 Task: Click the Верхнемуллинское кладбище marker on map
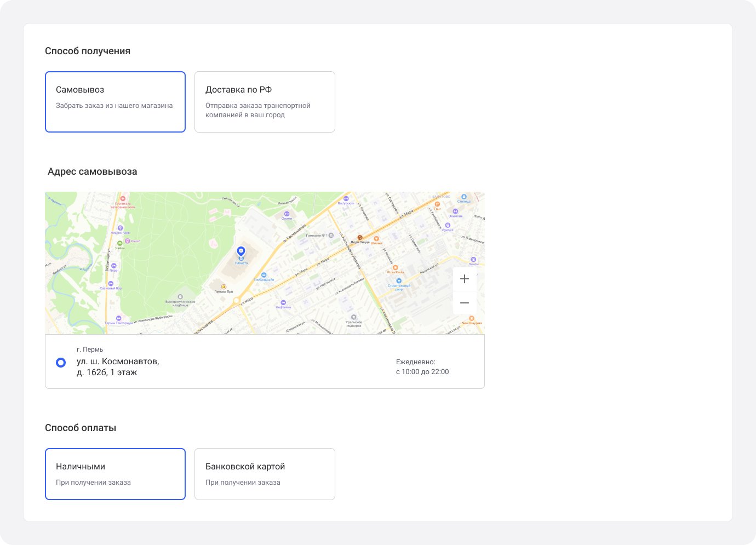[x=180, y=297]
